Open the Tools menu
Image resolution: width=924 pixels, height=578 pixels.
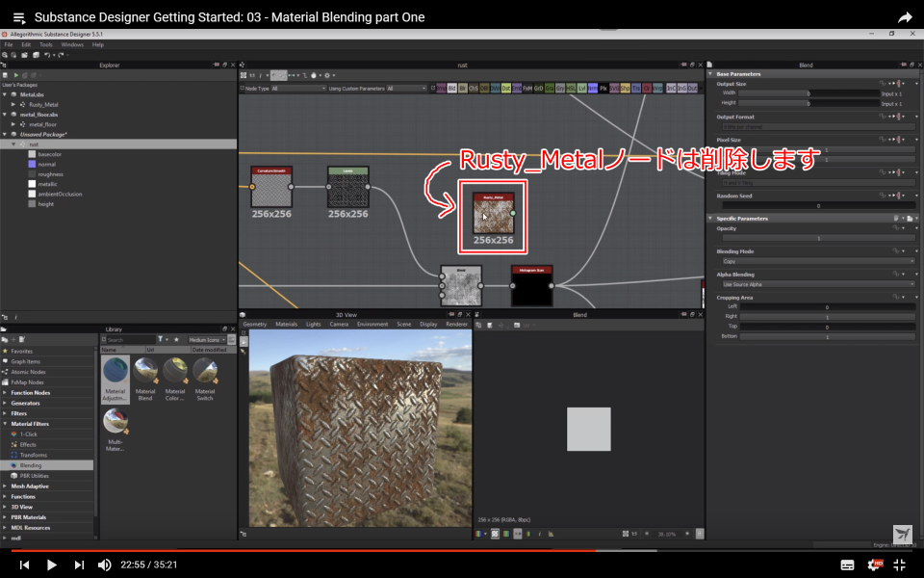click(x=46, y=45)
